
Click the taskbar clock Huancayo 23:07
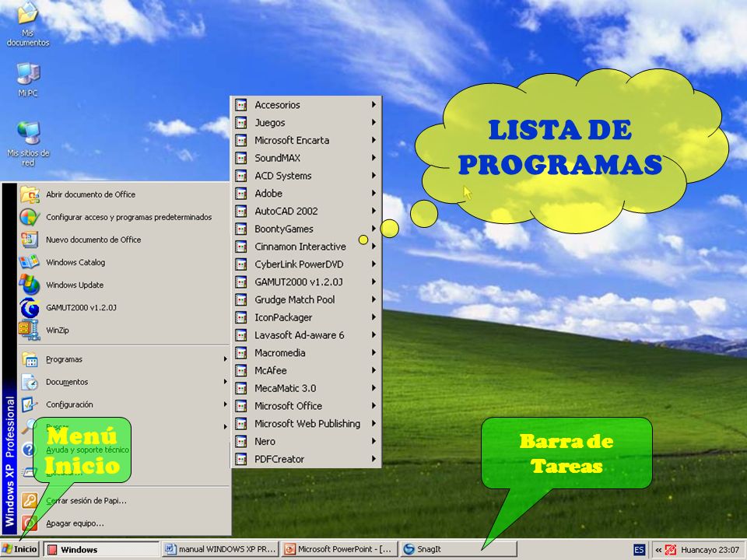(710, 550)
